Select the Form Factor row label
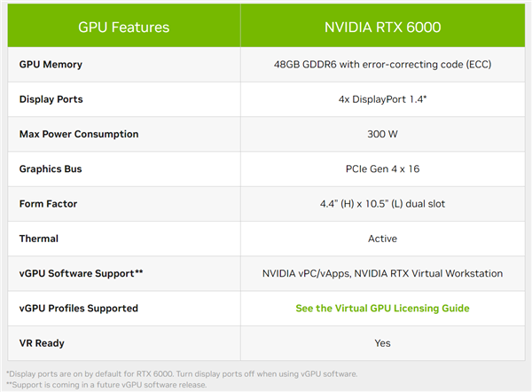 tap(54, 204)
